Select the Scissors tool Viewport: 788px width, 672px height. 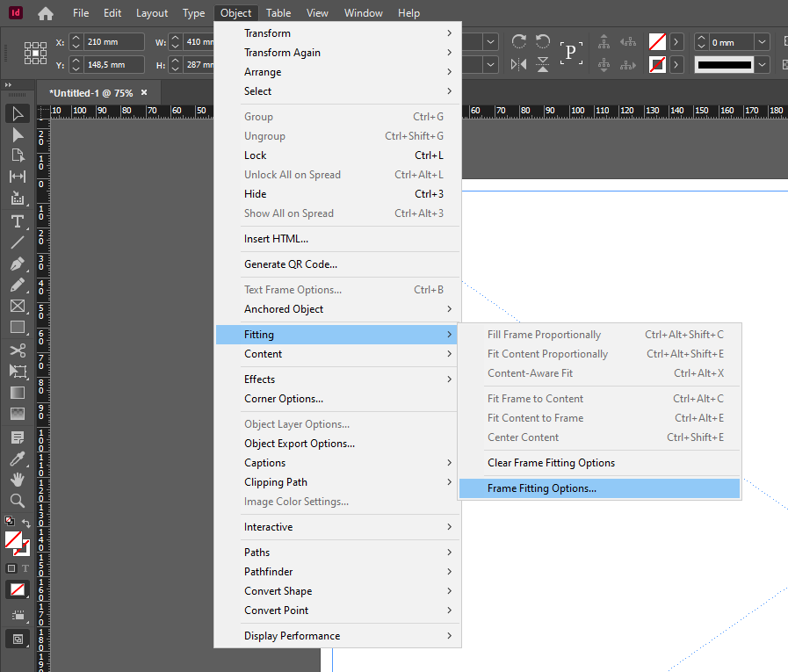18,350
